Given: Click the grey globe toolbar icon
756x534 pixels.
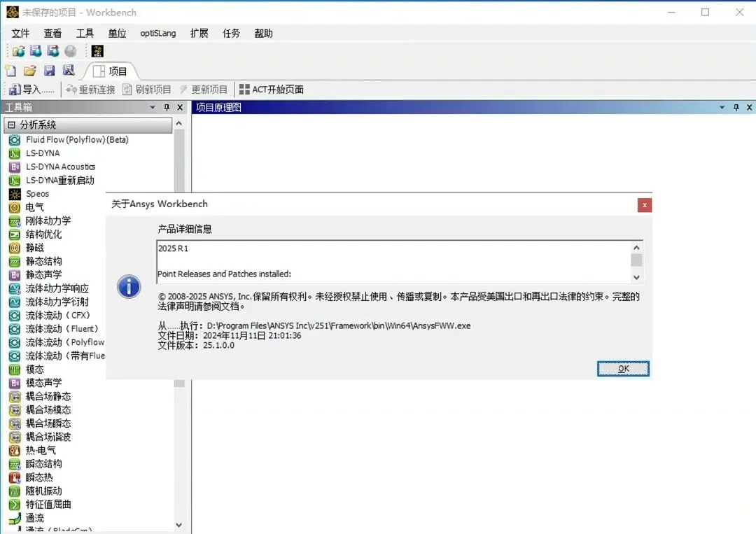Looking at the screenshot, I should (x=71, y=51).
